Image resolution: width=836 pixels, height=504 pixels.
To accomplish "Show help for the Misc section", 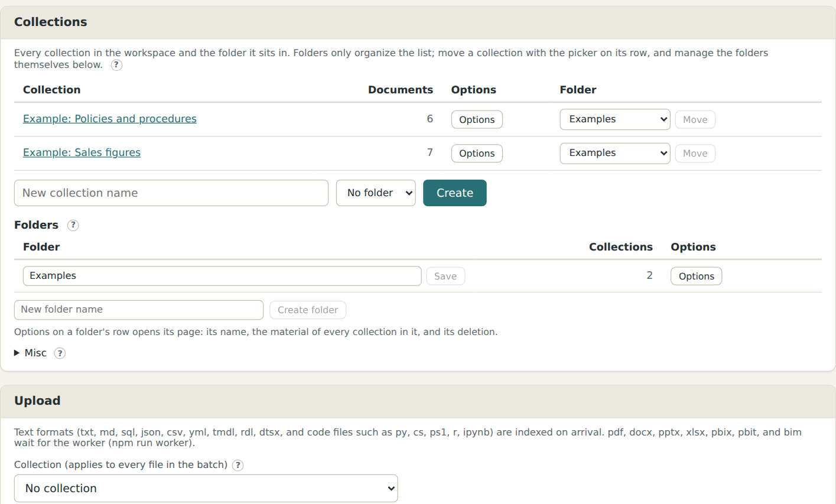I will point(60,353).
